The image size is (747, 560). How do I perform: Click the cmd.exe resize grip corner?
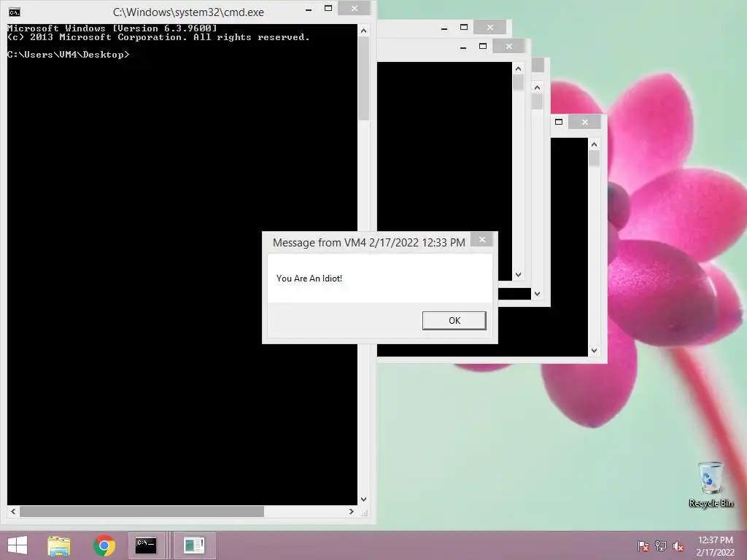365,513
